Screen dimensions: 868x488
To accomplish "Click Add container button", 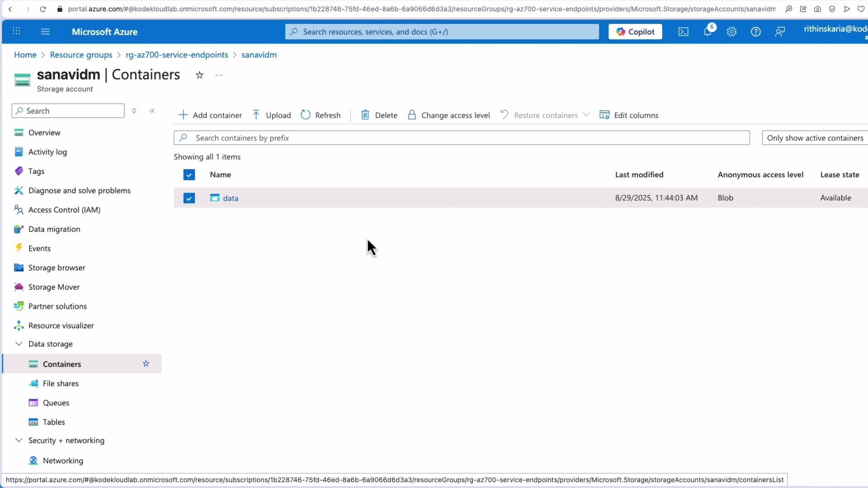I will [210, 115].
